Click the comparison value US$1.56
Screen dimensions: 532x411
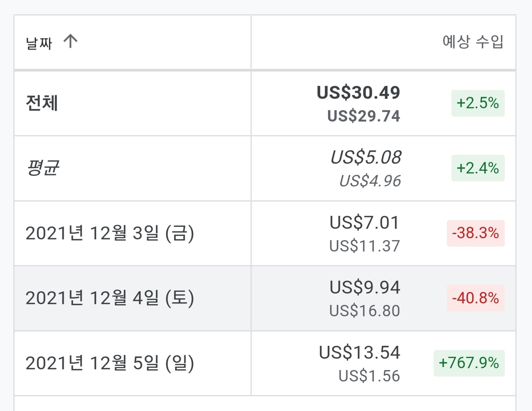[x=369, y=376]
